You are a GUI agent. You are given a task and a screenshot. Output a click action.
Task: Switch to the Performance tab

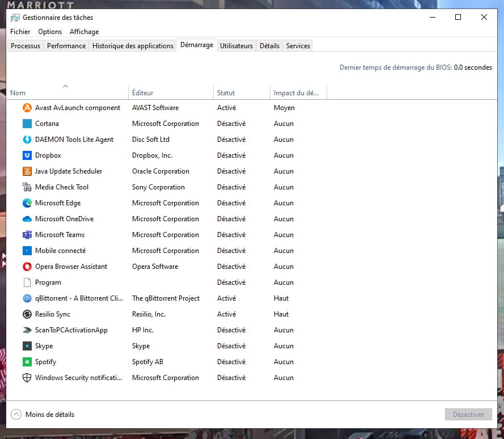point(66,46)
